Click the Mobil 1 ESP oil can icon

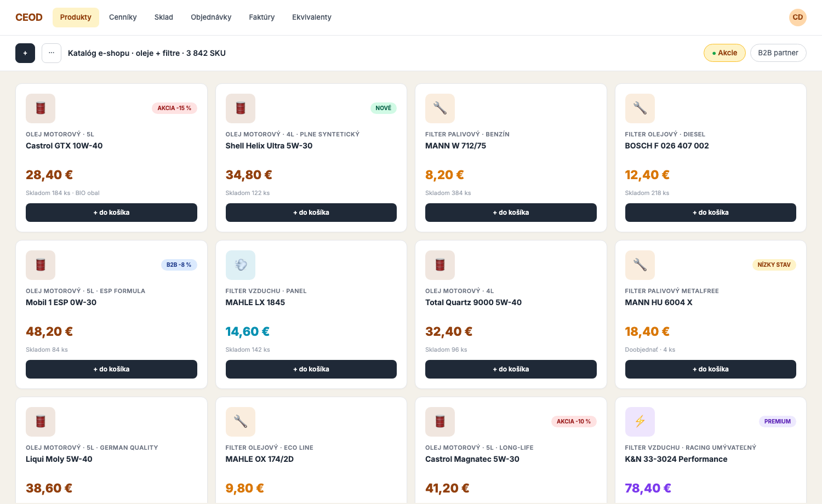[41, 265]
